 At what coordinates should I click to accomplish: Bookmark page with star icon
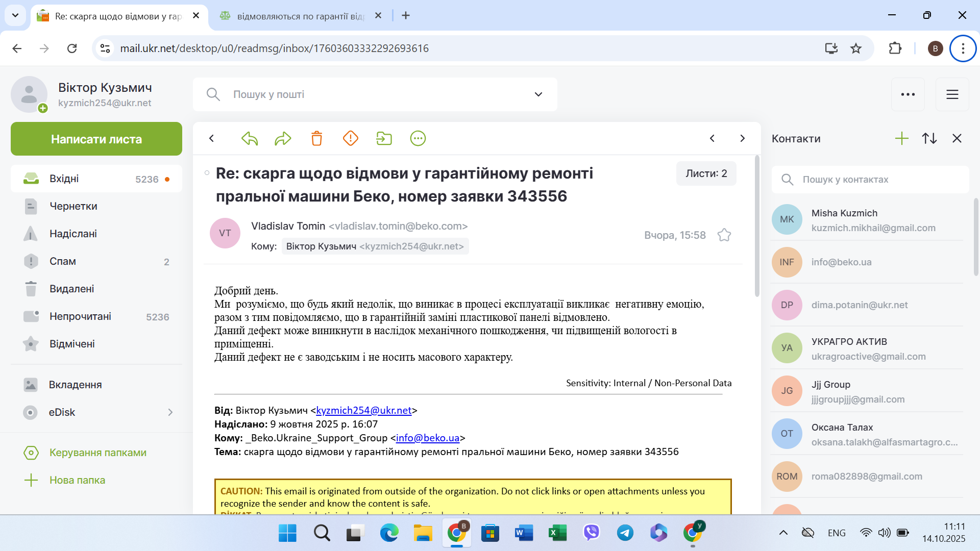[x=856, y=48]
